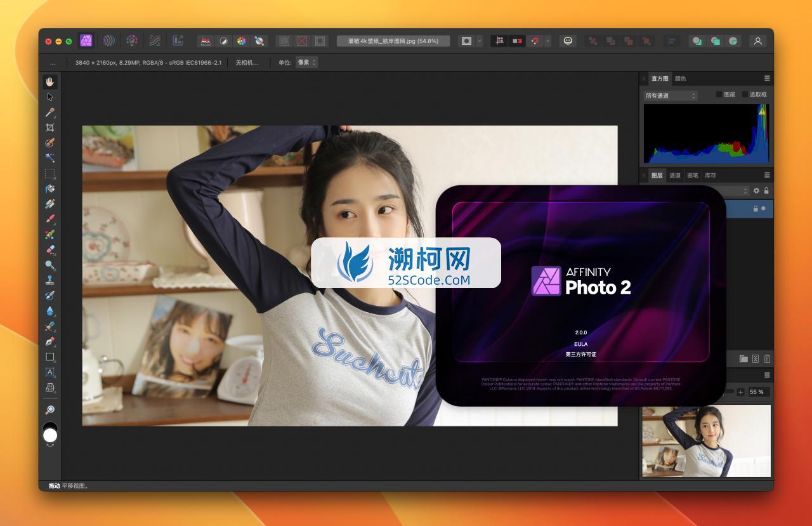Enable the 选取框 checkbox in histogram panel
This screenshot has width=812, height=526.
(745, 95)
